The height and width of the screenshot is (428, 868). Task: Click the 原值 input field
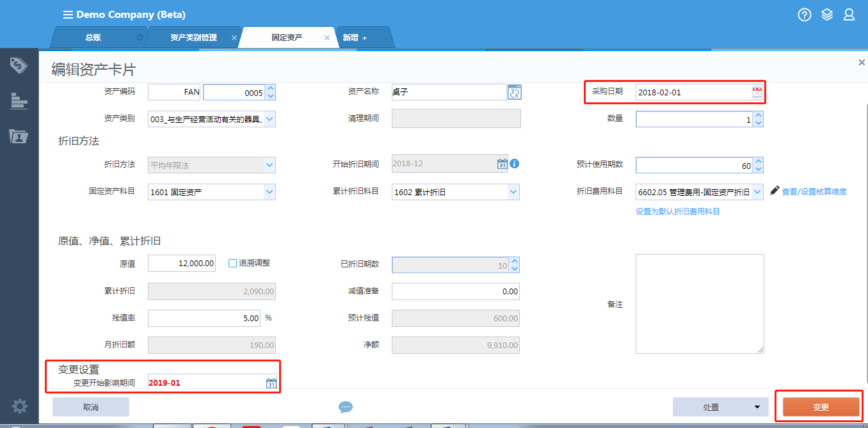(x=182, y=263)
